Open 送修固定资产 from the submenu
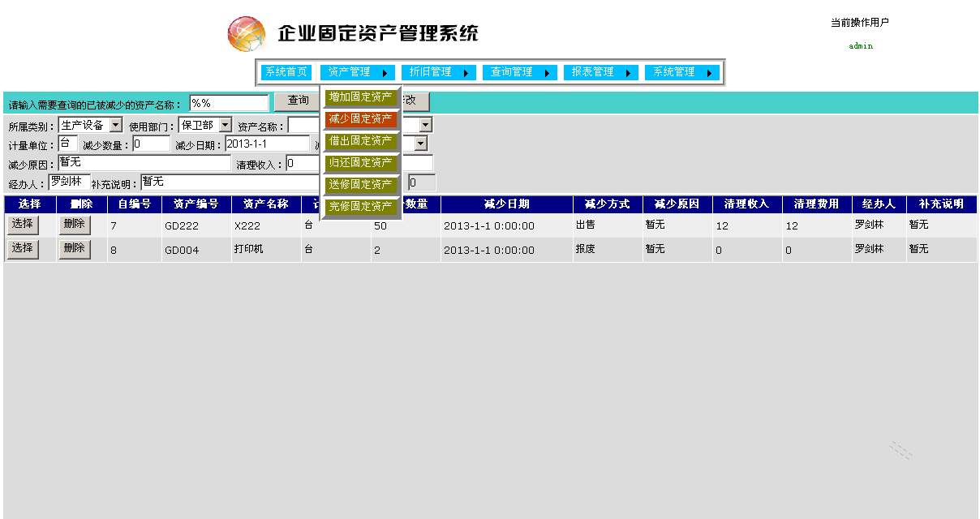 coord(360,185)
